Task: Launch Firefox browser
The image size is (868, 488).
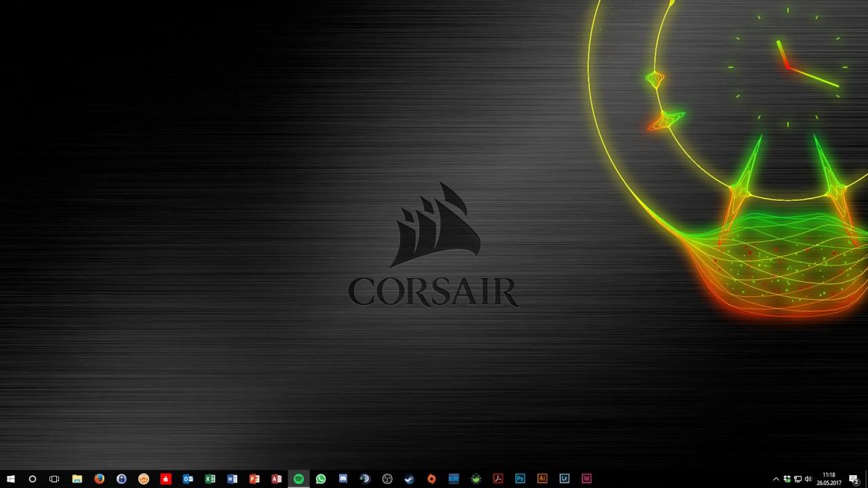Action: coord(98,479)
